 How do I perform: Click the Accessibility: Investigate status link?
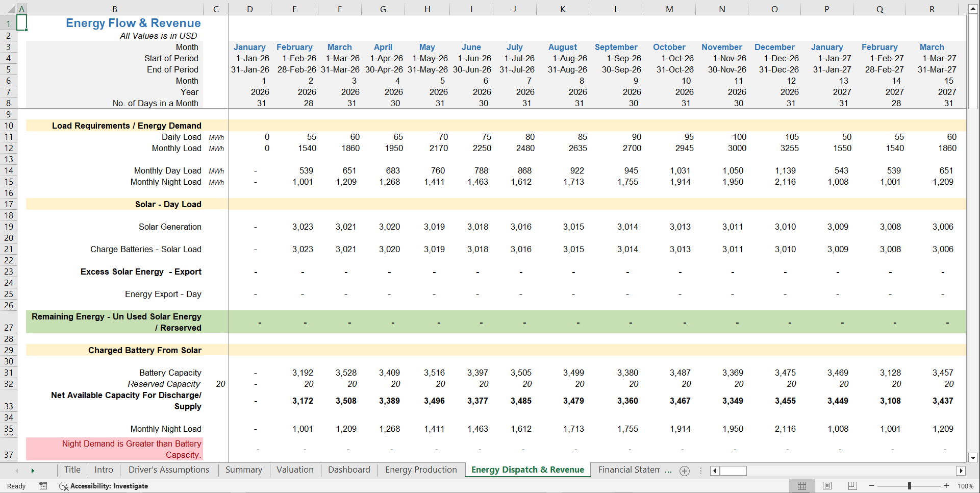coord(109,486)
